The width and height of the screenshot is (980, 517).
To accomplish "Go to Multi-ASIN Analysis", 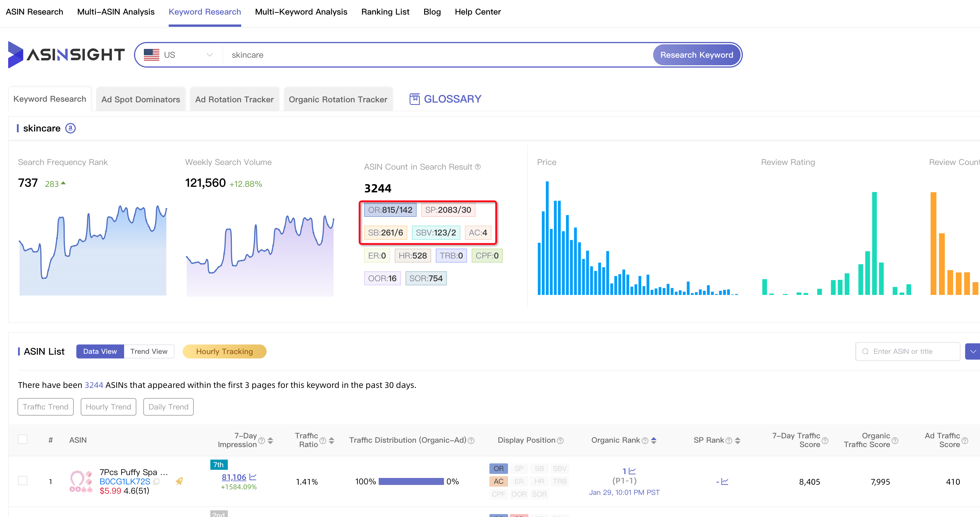I will [116, 12].
